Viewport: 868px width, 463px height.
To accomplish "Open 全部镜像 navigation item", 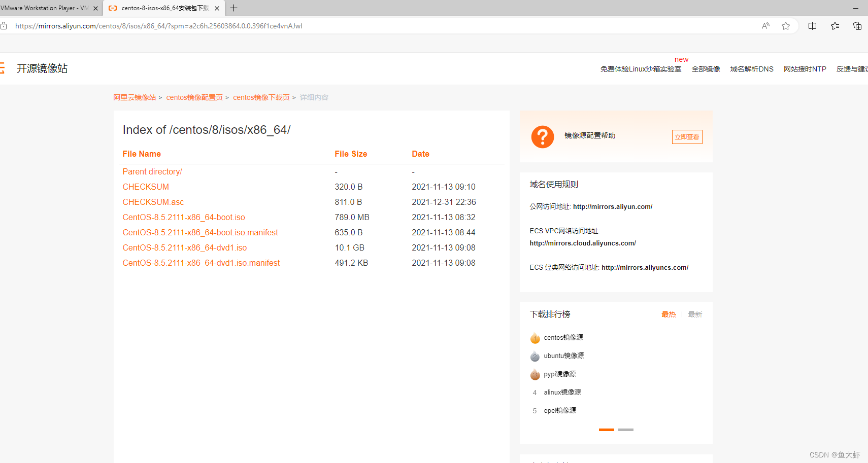I will point(706,69).
